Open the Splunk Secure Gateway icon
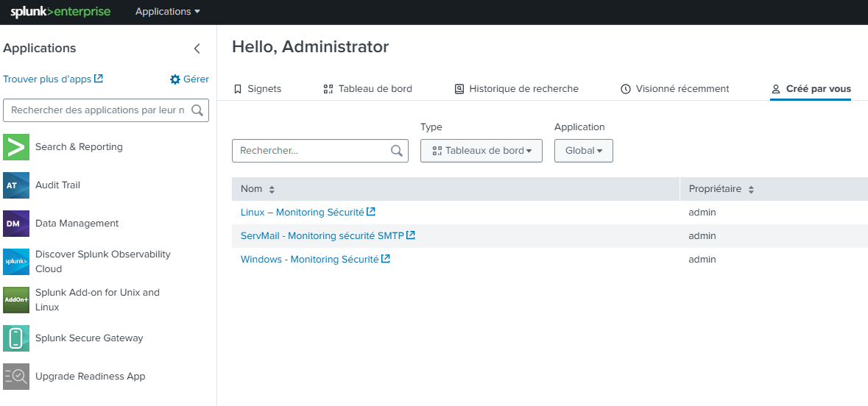 [x=16, y=338]
